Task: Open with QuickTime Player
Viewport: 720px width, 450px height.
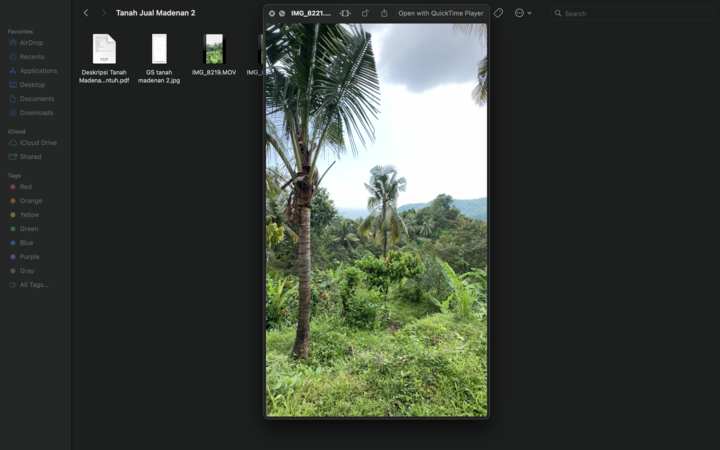Action: click(x=440, y=13)
